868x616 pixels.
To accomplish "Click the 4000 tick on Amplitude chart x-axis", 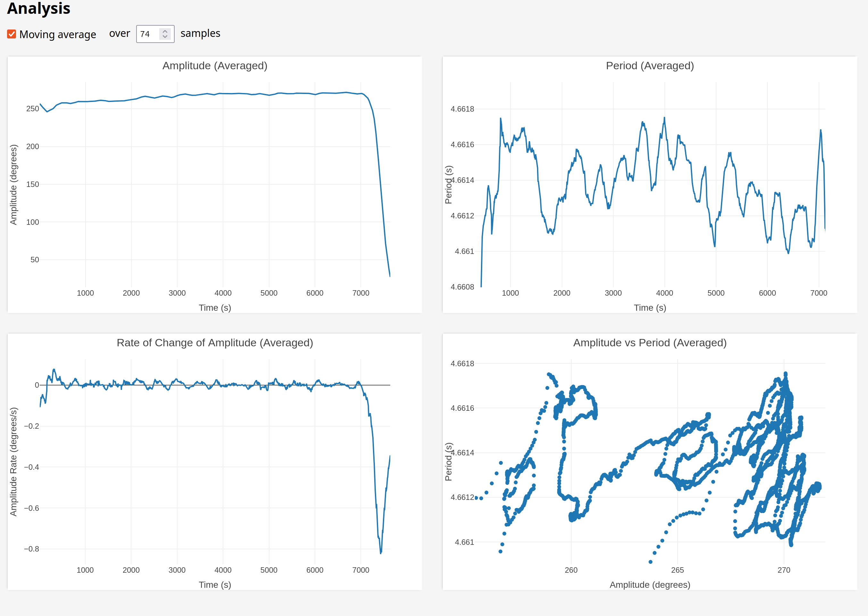I will pyautogui.click(x=223, y=293).
